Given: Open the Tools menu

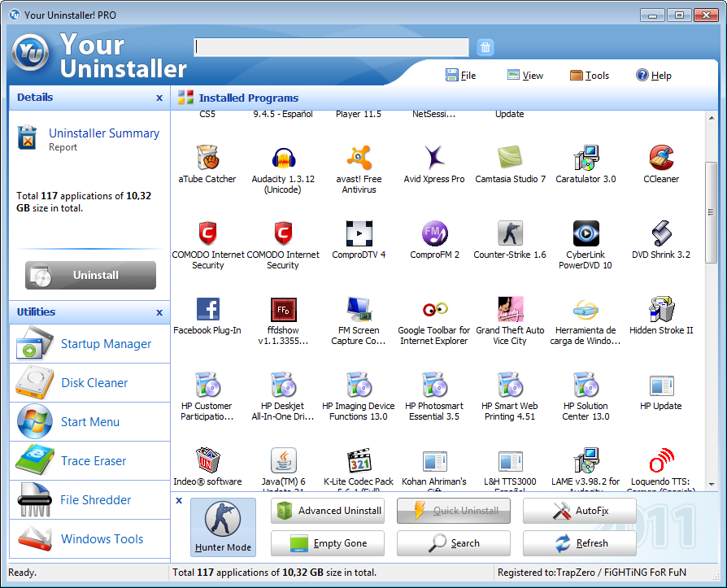Looking at the screenshot, I should click(x=590, y=75).
